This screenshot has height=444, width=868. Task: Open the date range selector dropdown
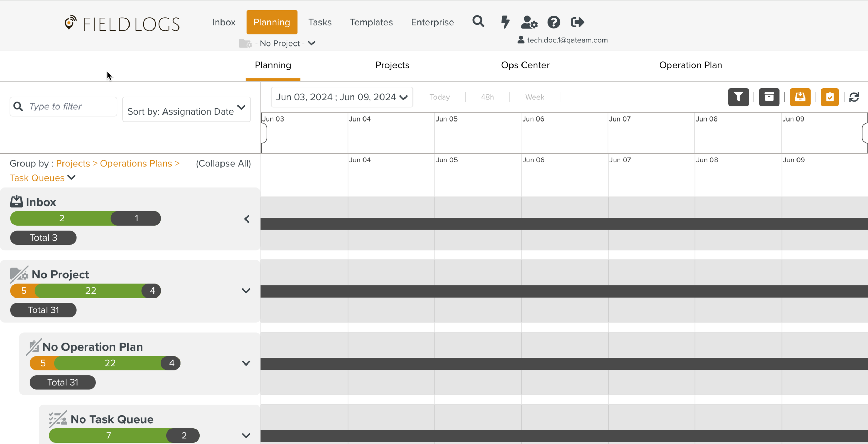[342, 97]
